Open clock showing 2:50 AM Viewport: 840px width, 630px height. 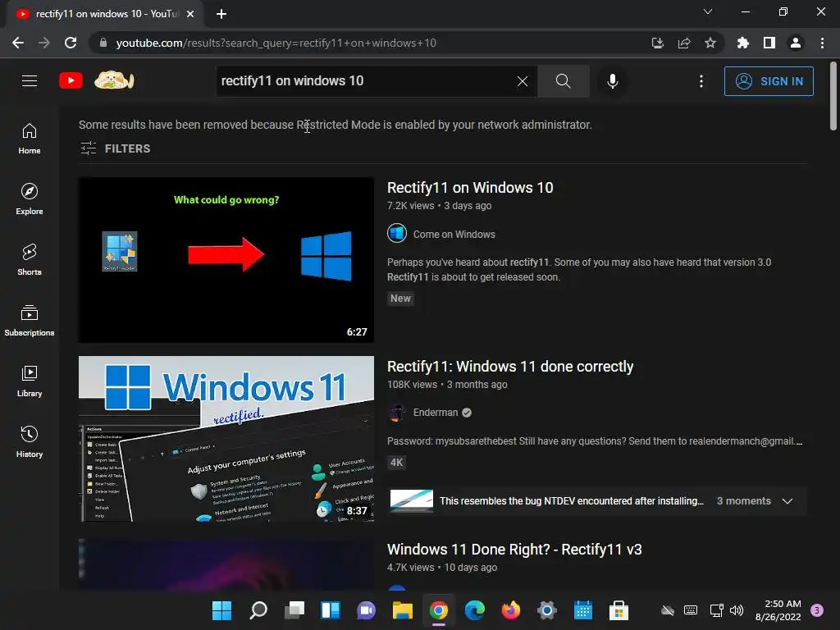pos(778,610)
